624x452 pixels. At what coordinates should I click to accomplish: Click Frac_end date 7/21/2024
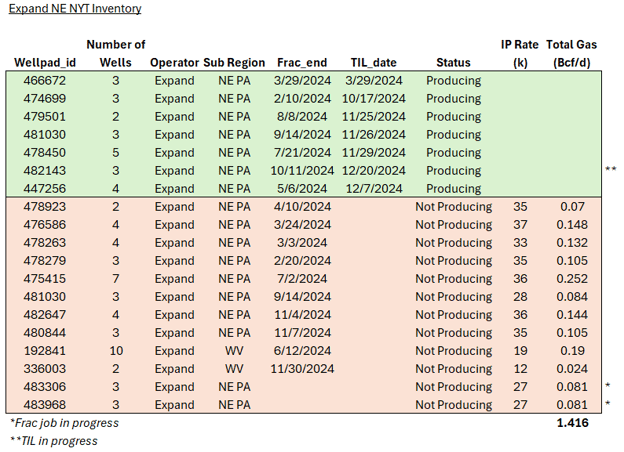pyautogui.click(x=302, y=153)
